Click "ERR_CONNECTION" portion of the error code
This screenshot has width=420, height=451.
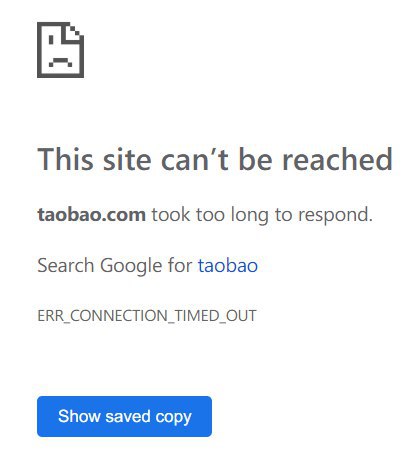point(102,316)
